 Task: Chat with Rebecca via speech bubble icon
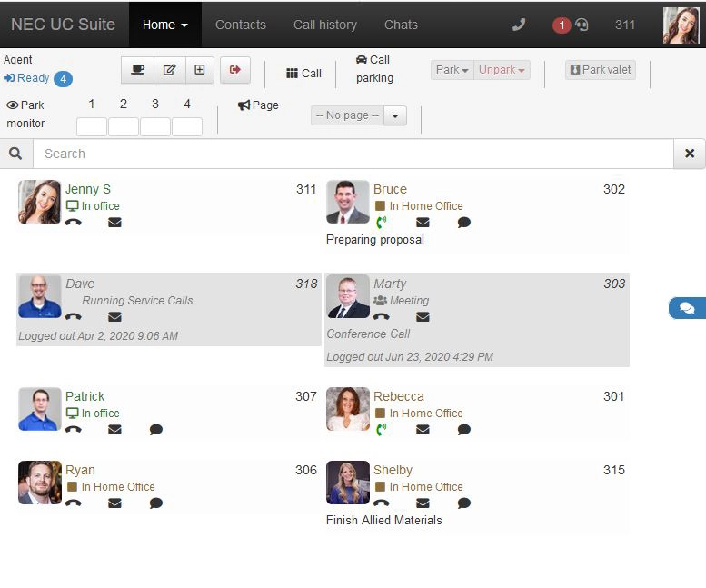point(463,429)
